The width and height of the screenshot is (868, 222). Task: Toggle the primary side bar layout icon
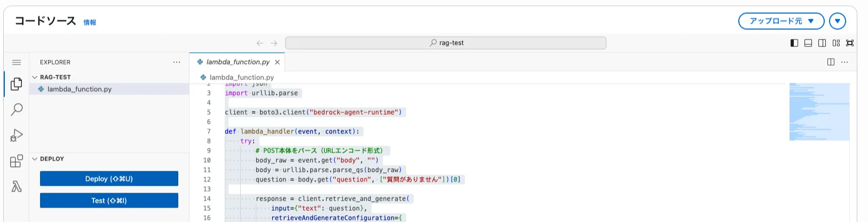pos(794,43)
